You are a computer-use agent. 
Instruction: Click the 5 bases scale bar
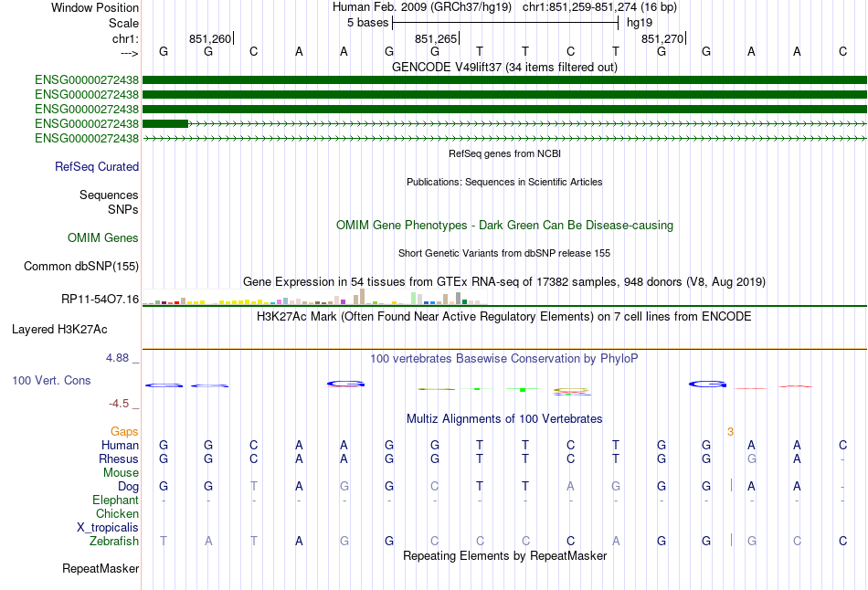pyautogui.click(x=505, y=23)
